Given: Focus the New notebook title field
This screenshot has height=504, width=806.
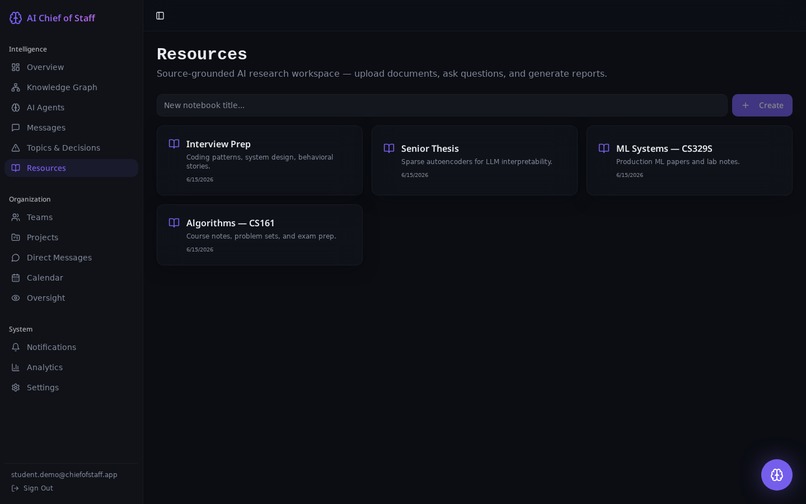Looking at the screenshot, I should point(442,105).
